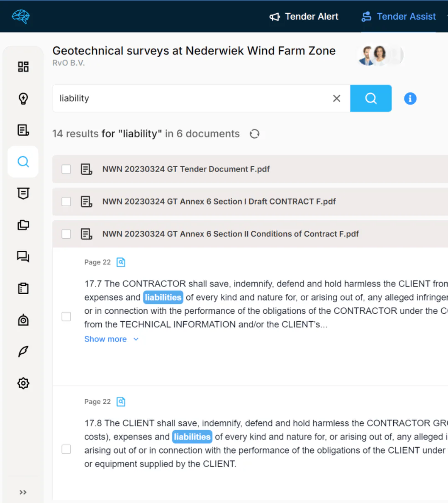Expand the sidebar with double chevron
The image size is (448, 503).
coord(23,492)
